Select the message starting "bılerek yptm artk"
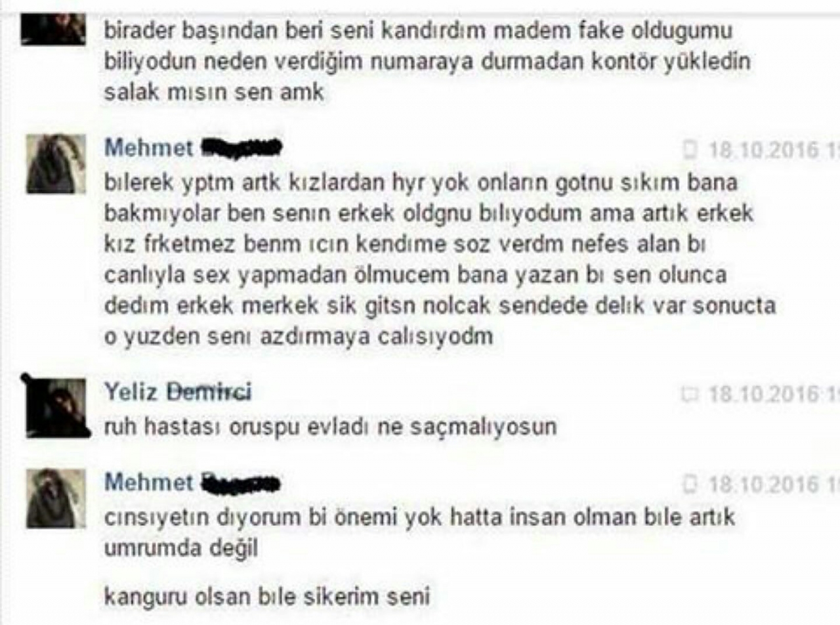This screenshot has height=625, width=840. 440,260
